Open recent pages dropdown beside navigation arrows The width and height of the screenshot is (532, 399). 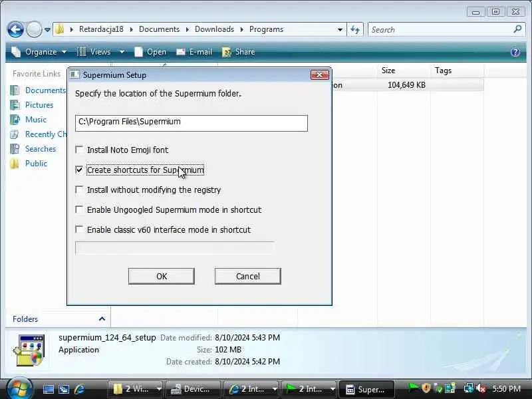tap(47, 30)
